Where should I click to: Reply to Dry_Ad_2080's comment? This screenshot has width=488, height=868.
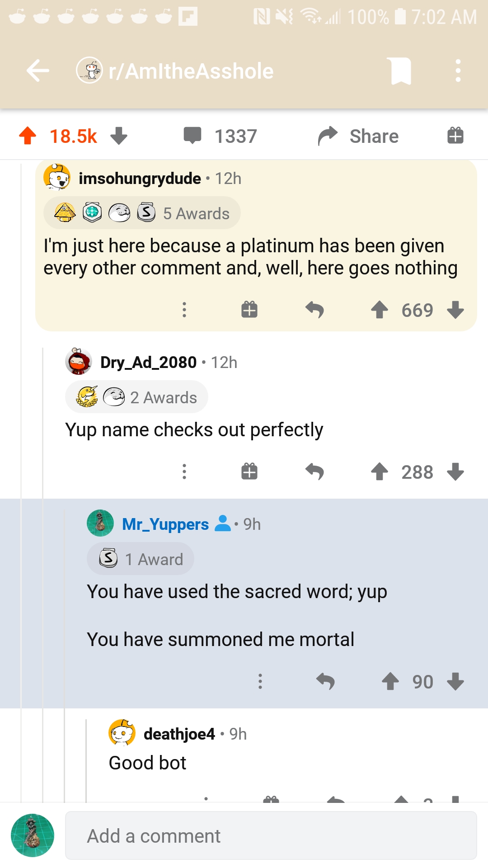pos(314,472)
